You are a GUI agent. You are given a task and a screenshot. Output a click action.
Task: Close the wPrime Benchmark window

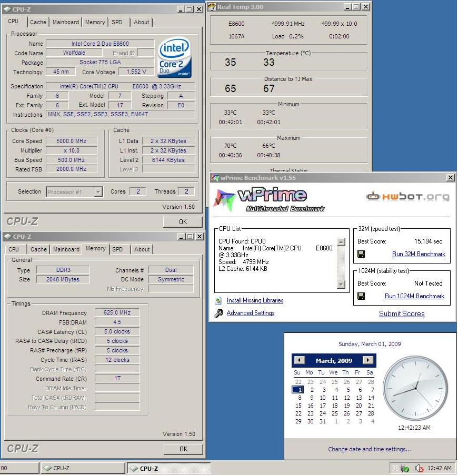pos(451,178)
